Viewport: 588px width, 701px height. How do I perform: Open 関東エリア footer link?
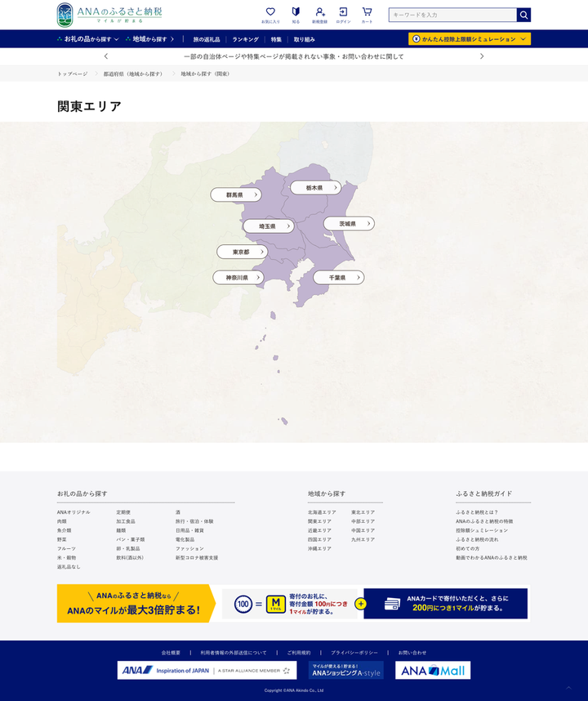point(319,521)
